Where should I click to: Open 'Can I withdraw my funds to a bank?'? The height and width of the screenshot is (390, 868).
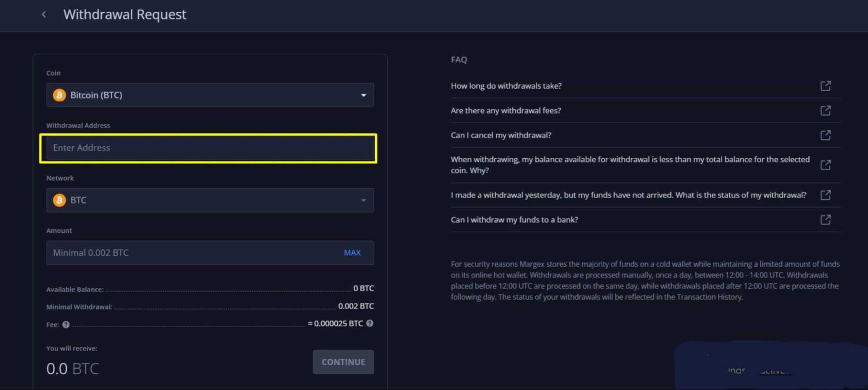point(514,220)
